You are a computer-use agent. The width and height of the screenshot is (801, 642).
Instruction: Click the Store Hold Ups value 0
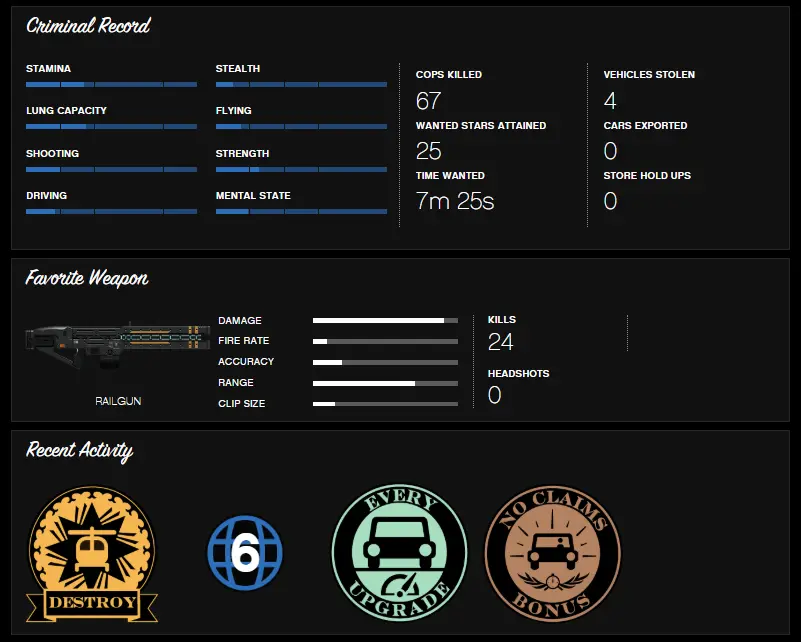point(610,201)
